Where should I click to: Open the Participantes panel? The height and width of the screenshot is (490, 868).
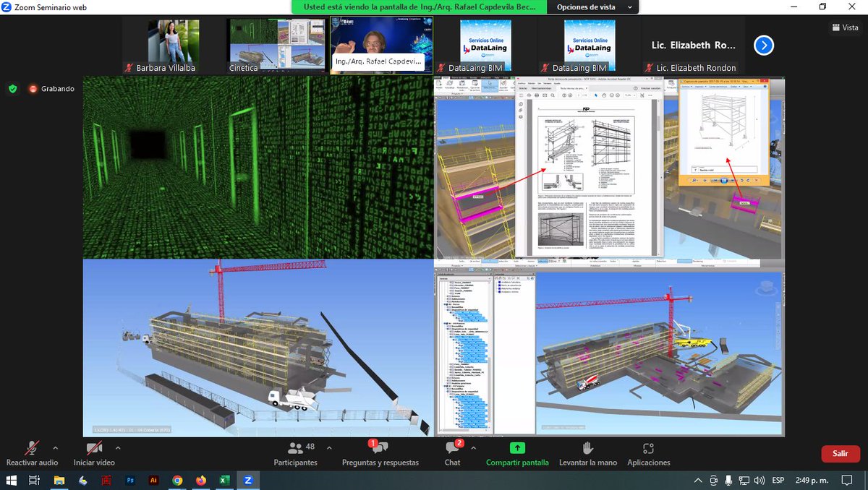click(295, 452)
